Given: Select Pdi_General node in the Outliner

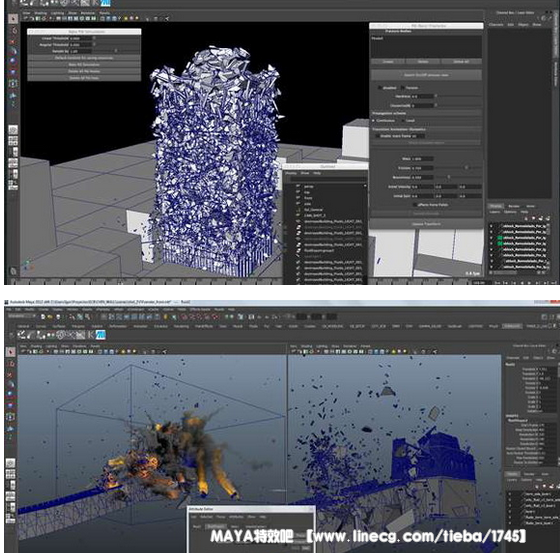Looking at the screenshot, I should [313, 210].
